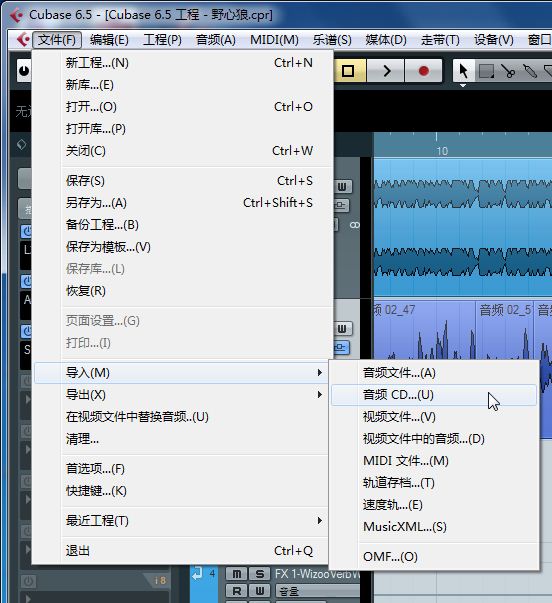
Task: Toggle Write automation on FX 1 track
Action: click(x=260, y=591)
